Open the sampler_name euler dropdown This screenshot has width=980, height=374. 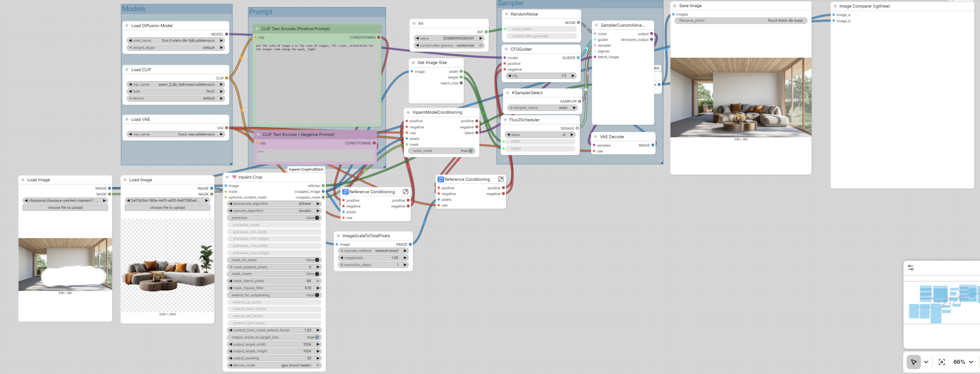pos(542,108)
